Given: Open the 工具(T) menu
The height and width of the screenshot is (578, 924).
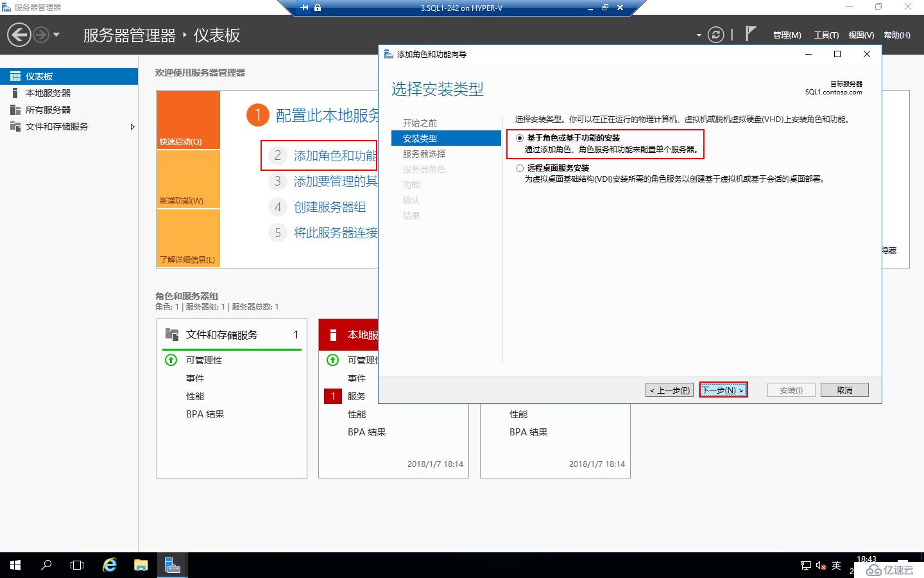Looking at the screenshot, I should click(x=826, y=35).
